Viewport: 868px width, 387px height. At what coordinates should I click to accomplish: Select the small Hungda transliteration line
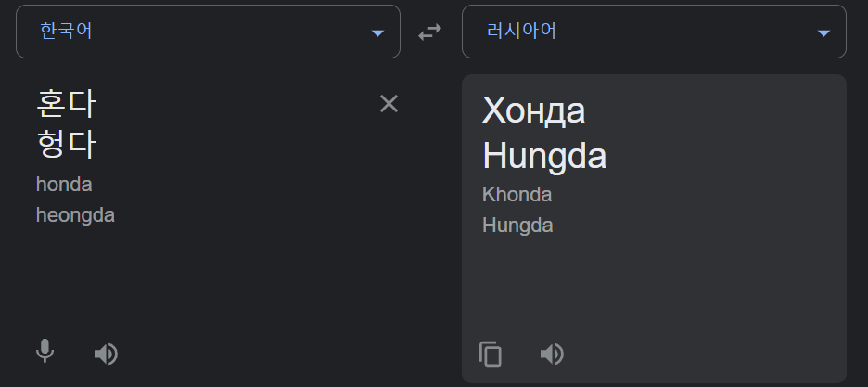coord(517,226)
